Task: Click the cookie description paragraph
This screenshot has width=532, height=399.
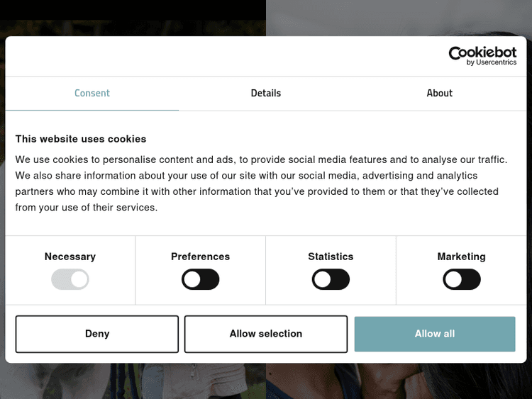Action: pos(262,184)
